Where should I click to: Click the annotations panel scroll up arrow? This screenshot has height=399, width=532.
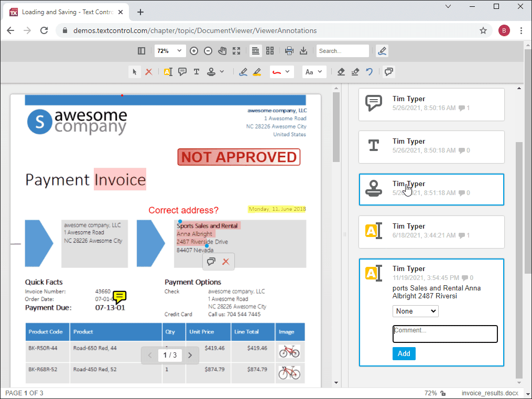point(519,88)
